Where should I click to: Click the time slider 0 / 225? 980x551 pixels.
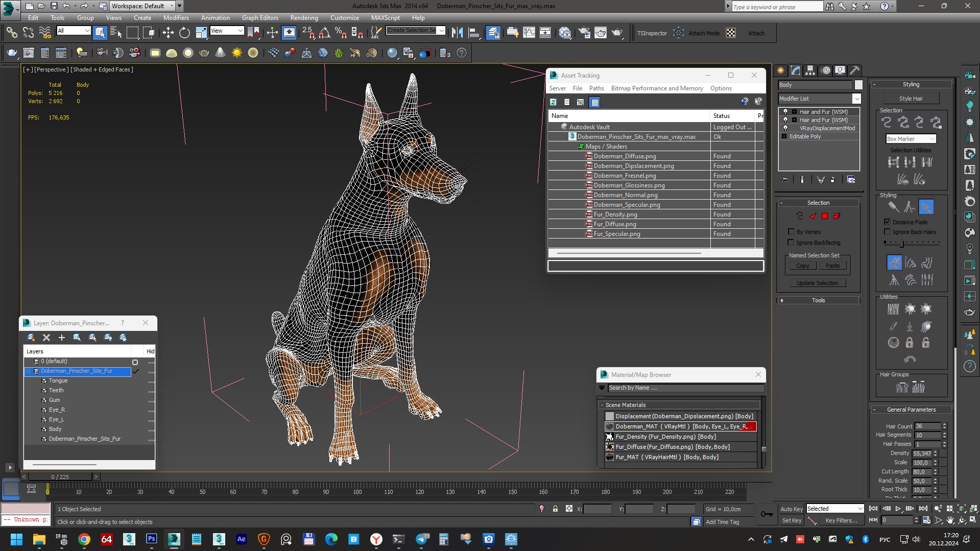(x=60, y=477)
